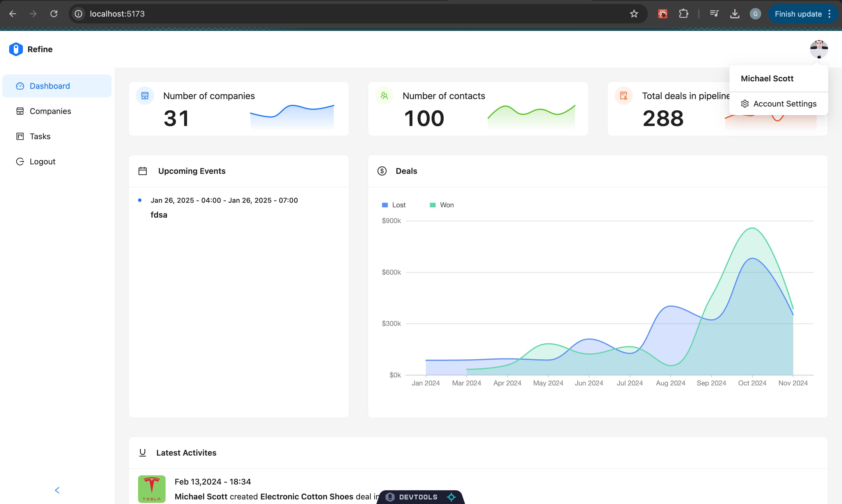Select Dashboard from sidebar menu
Viewport: 842px width, 504px height.
[x=50, y=86]
